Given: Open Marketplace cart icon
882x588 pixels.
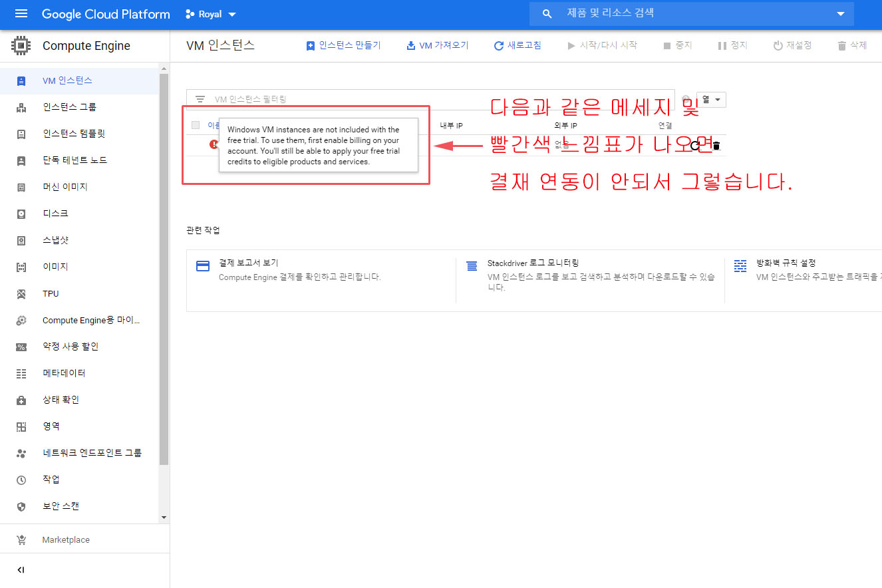Looking at the screenshot, I should [21, 539].
